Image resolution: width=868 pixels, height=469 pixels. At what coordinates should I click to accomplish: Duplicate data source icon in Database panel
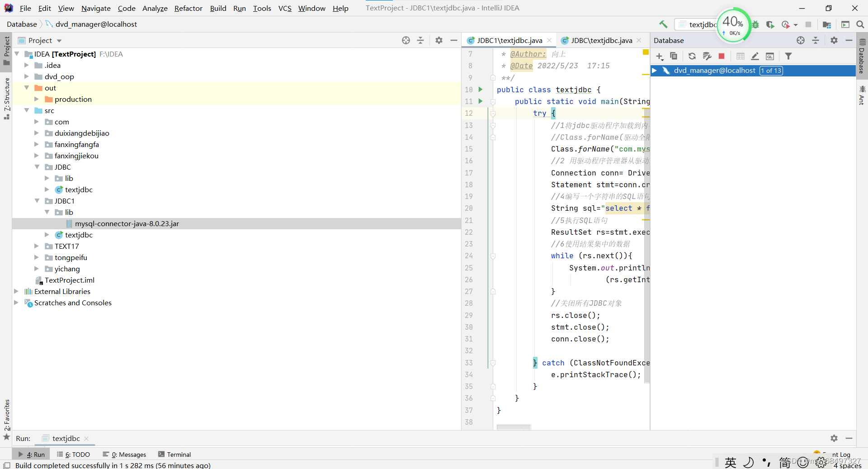pos(674,56)
